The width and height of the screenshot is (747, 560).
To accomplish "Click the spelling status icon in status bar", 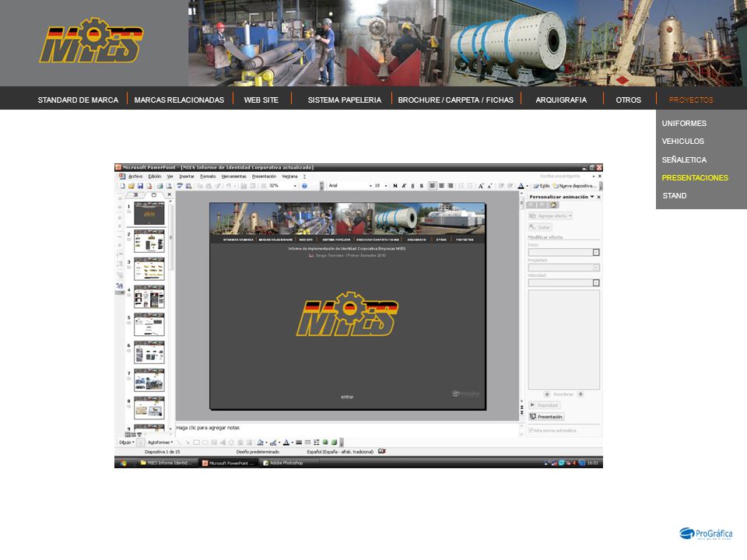I will pos(381,451).
